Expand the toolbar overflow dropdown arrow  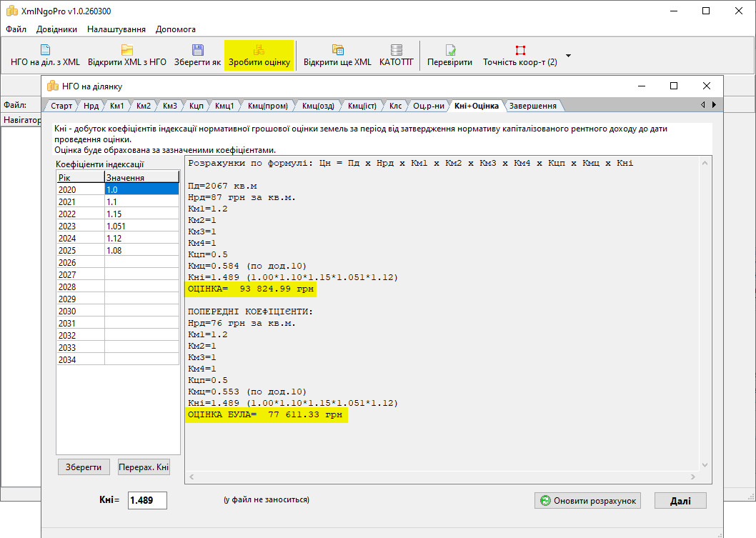568,56
